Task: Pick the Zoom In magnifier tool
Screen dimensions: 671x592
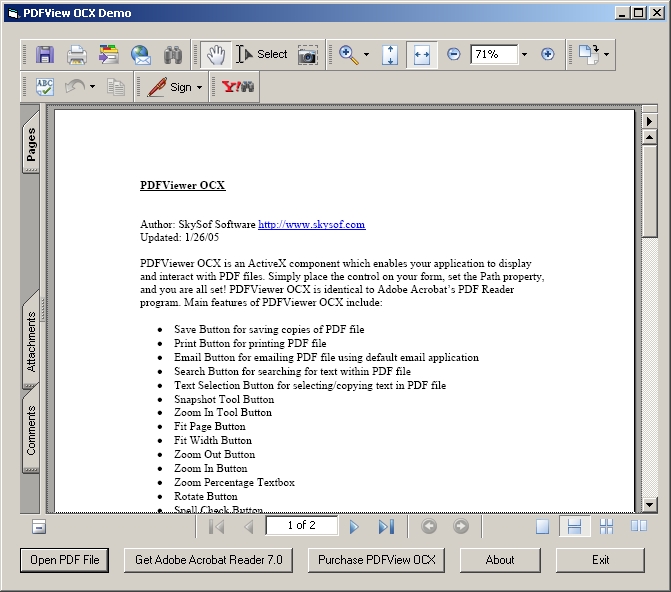Action: [x=349, y=54]
